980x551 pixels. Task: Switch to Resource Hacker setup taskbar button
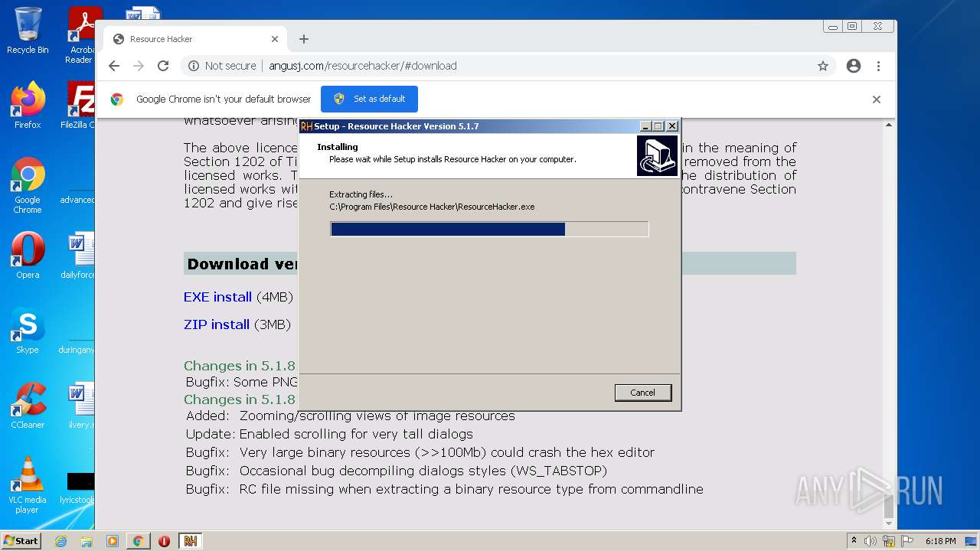(190, 541)
